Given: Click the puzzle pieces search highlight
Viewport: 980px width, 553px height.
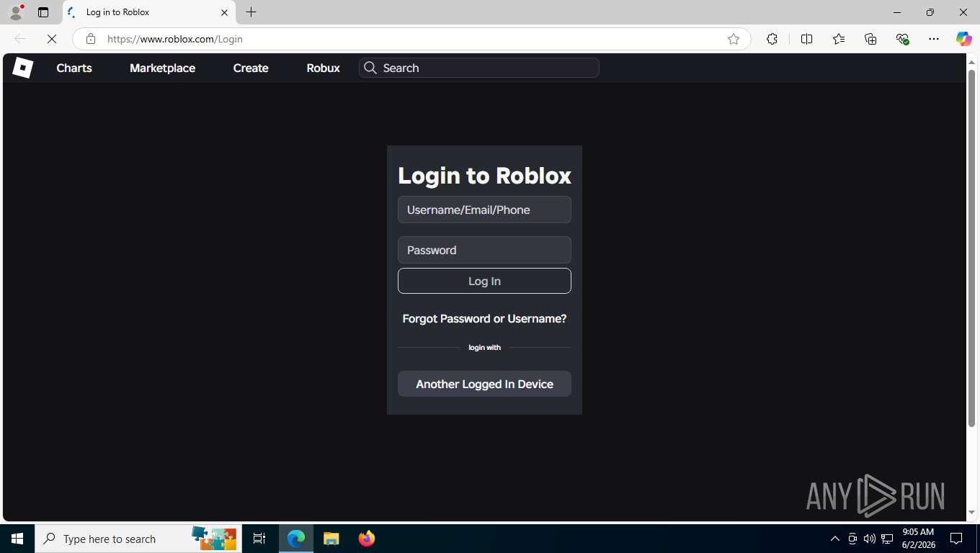Looking at the screenshot, I should pos(214,539).
